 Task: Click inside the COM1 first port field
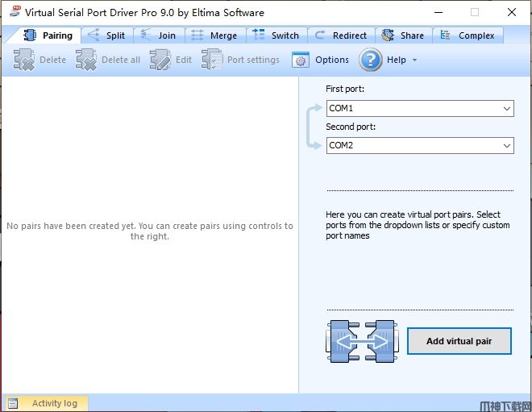[411, 108]
